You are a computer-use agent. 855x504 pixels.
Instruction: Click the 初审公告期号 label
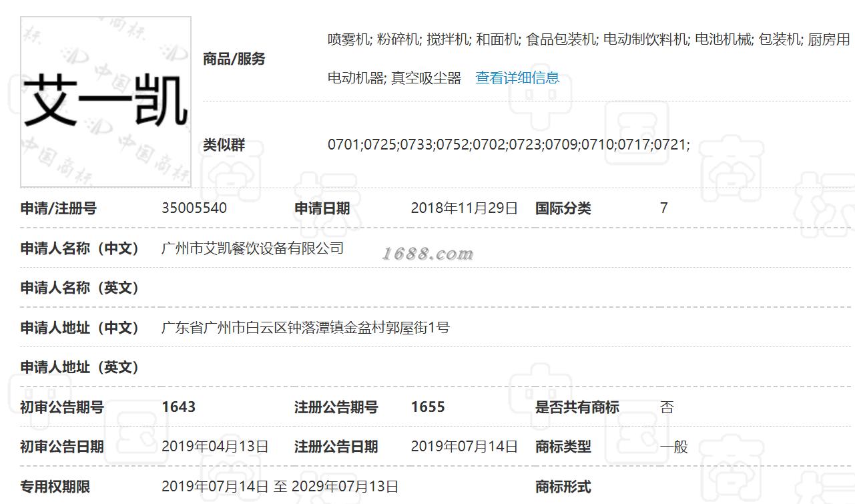coord(62,407)
